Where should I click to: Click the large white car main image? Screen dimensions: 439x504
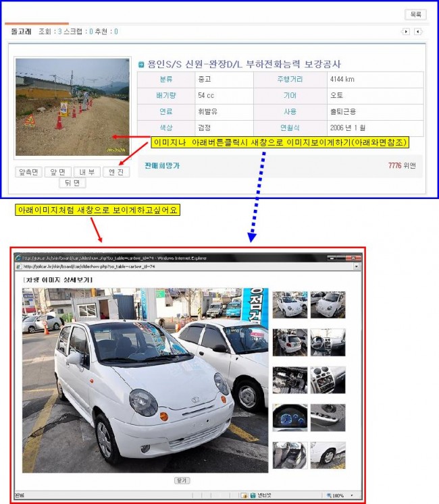[x=145, y=380]
